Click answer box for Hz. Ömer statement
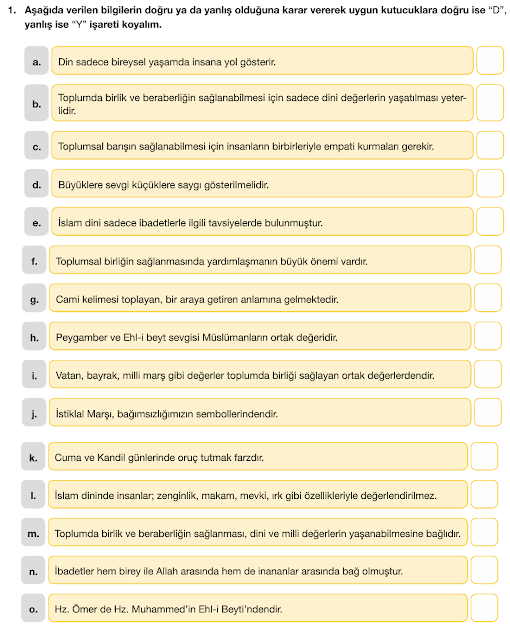This screenshot has width=510, height=640. pyautogui.click(x=484, y=608)
